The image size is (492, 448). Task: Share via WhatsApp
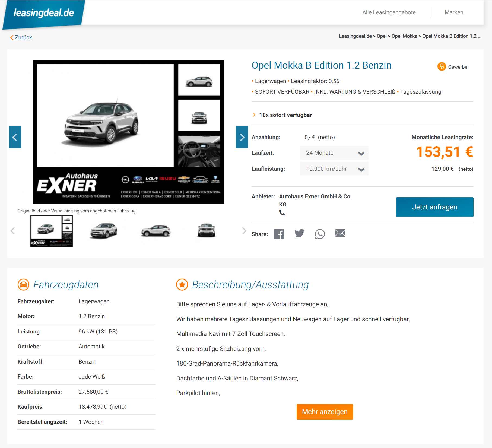[320, 234]
